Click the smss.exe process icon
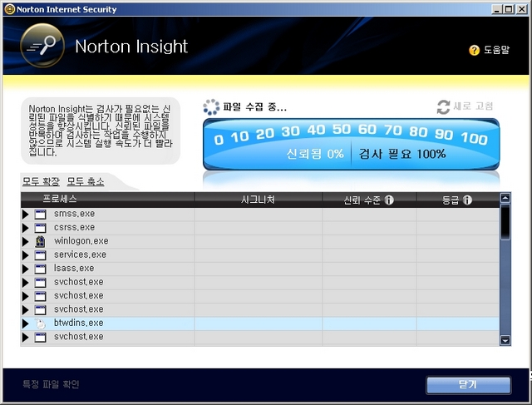 point(40,215)
